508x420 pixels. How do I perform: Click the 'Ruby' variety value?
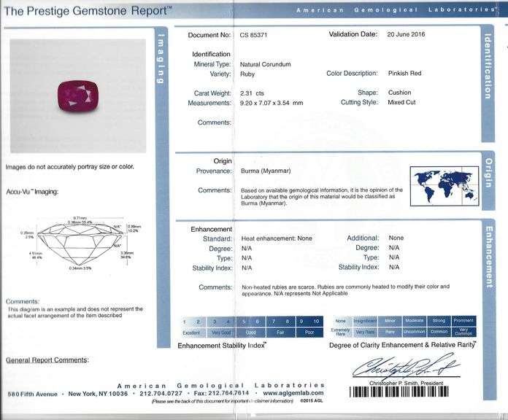coord(247,74)
